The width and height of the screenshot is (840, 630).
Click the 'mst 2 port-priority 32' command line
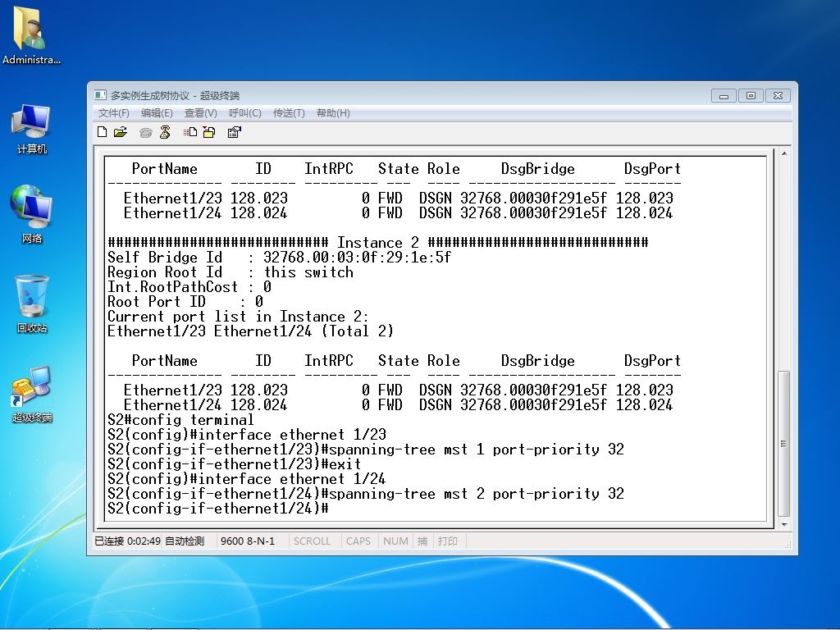point(366,493)
